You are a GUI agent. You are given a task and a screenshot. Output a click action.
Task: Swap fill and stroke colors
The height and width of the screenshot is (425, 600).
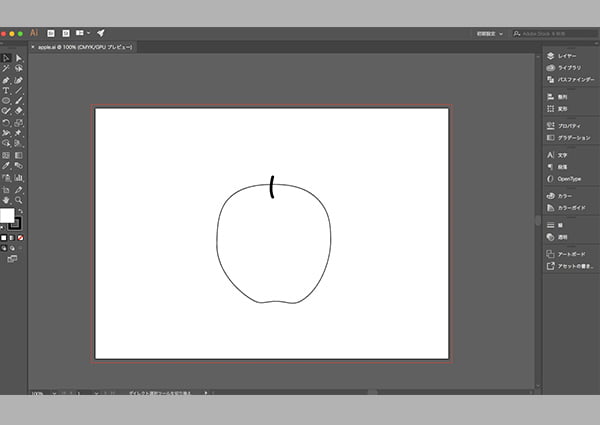21,208
